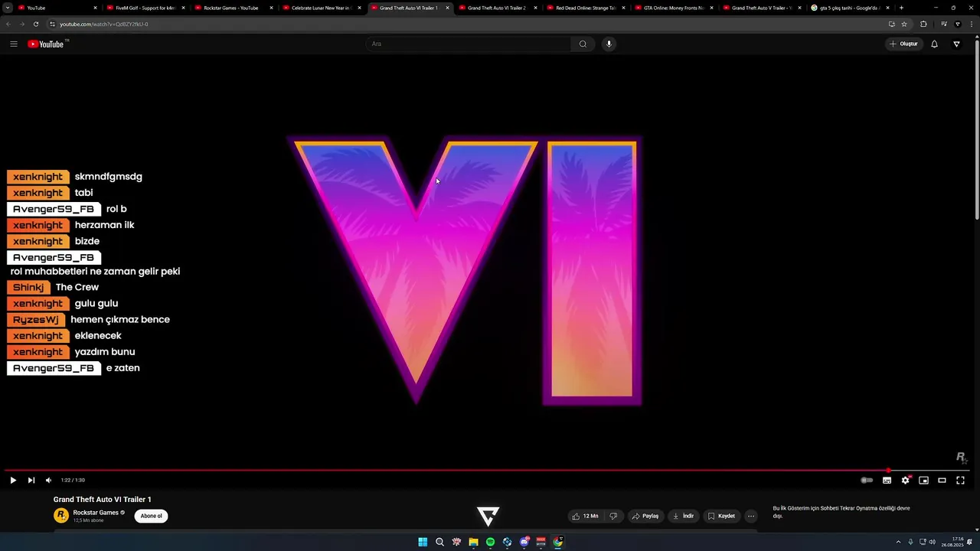
Task: Open the player settings gear
Action: [905, 480]
